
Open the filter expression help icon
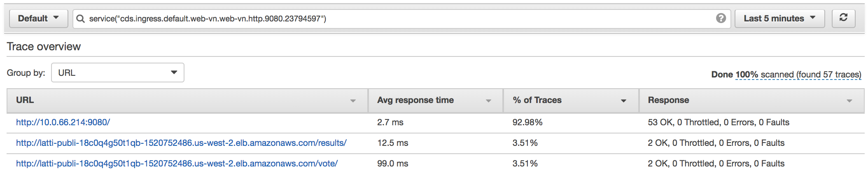tap(721, 18)
